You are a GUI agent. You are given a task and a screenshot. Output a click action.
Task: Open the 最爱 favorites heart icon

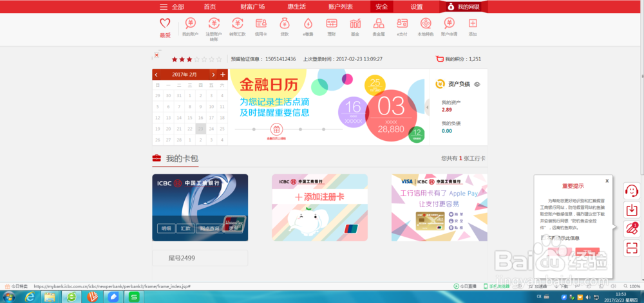coord(165,23)
